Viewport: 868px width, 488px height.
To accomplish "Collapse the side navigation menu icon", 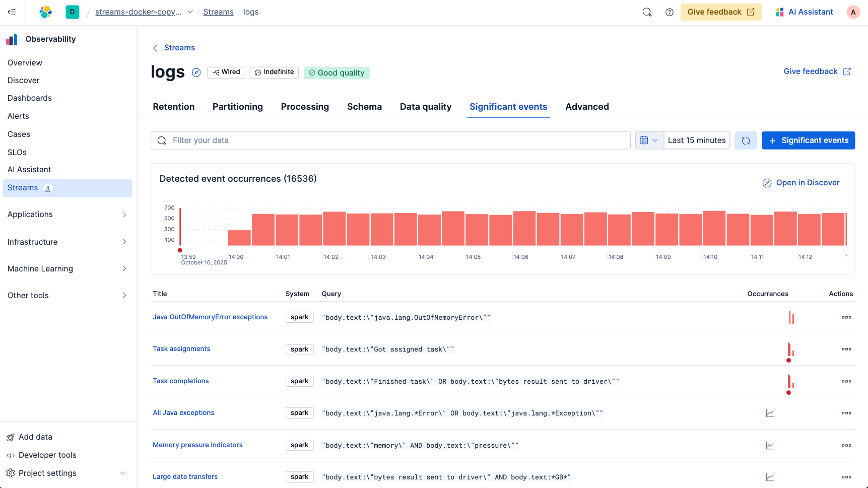I will (x=12, y=12).
